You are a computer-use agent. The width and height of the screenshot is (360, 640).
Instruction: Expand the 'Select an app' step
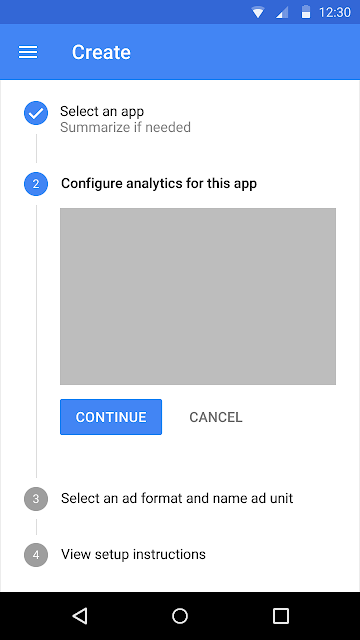point(102,111)
